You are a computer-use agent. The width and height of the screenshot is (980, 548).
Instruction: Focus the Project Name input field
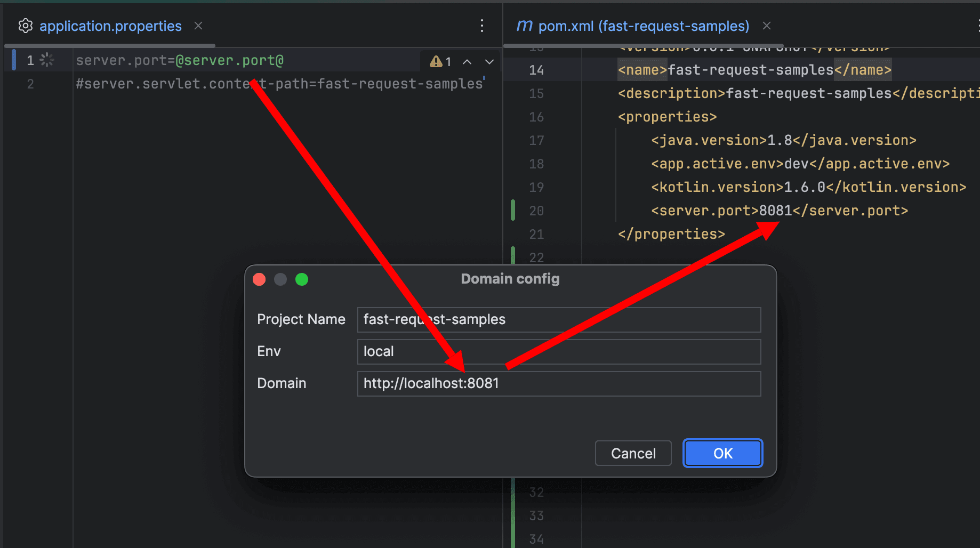pyautogui.click(x=558, y=320)
